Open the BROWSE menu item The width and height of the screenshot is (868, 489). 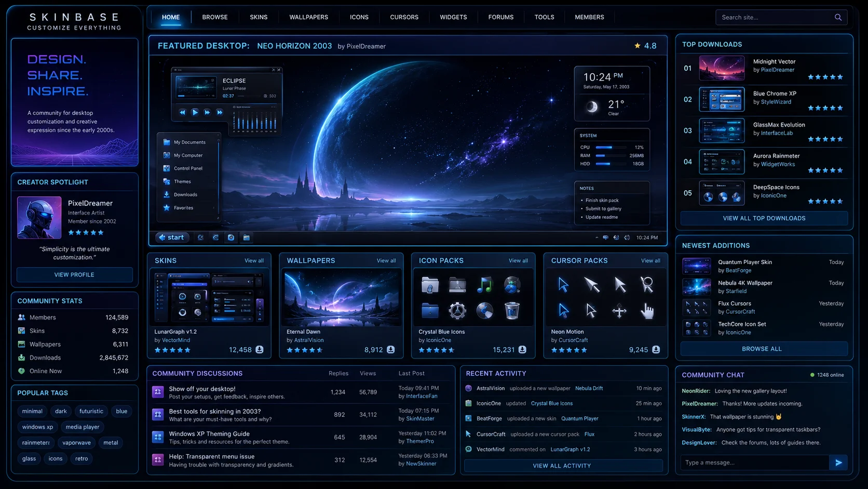215,17
